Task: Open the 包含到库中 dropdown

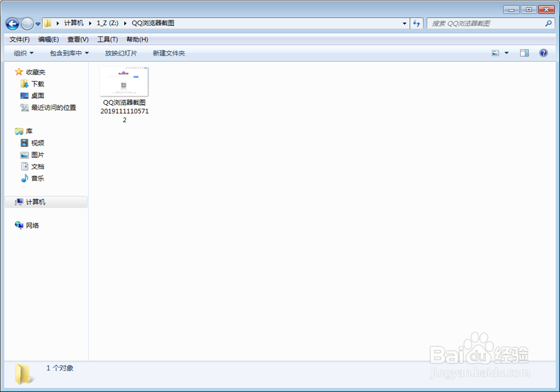Action: (x=69, y=53)
